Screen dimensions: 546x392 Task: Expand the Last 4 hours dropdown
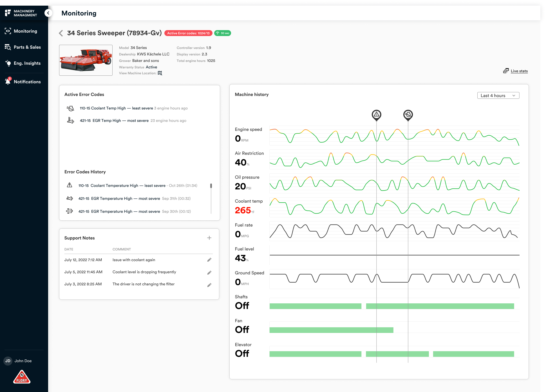(x=498, y=96)
